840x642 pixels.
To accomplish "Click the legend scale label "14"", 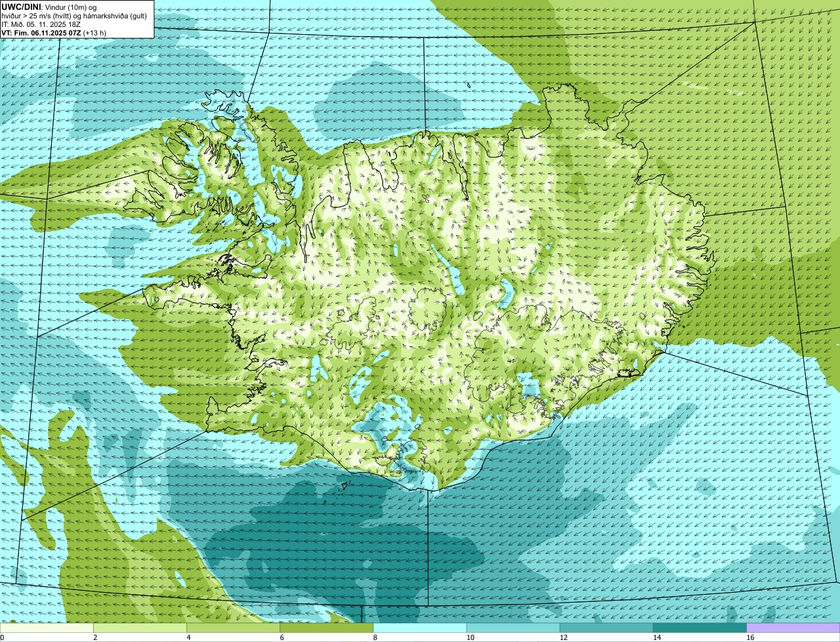I will pos(656,637).
